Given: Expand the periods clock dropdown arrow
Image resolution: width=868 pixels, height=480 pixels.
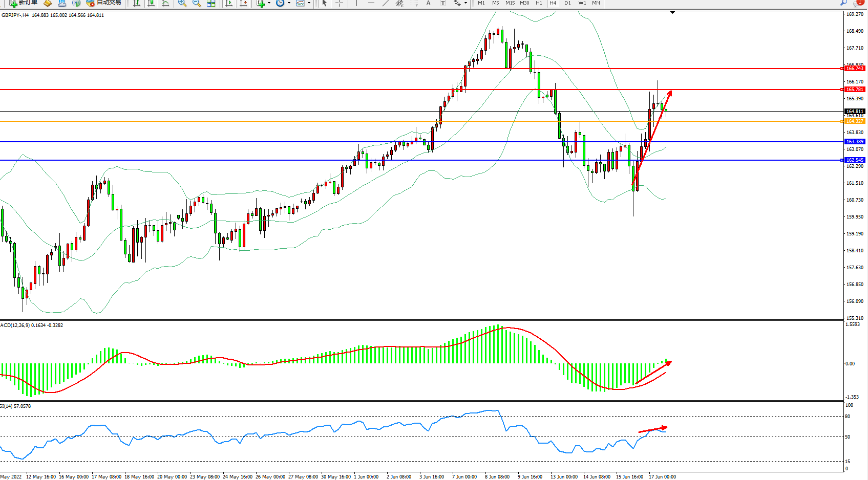Looking at the screenshot, I should click(289, 3).
